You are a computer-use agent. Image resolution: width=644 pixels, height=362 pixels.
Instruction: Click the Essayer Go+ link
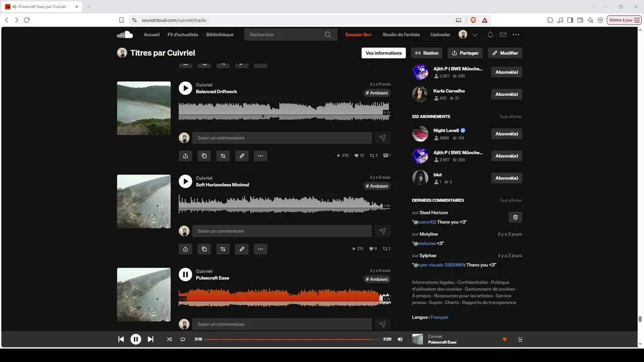[x=359, y=35]
